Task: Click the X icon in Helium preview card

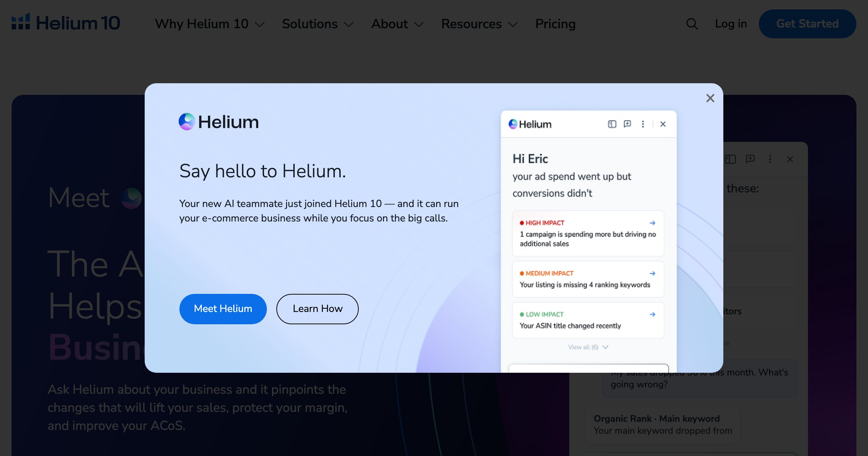Action: point(663,124)
